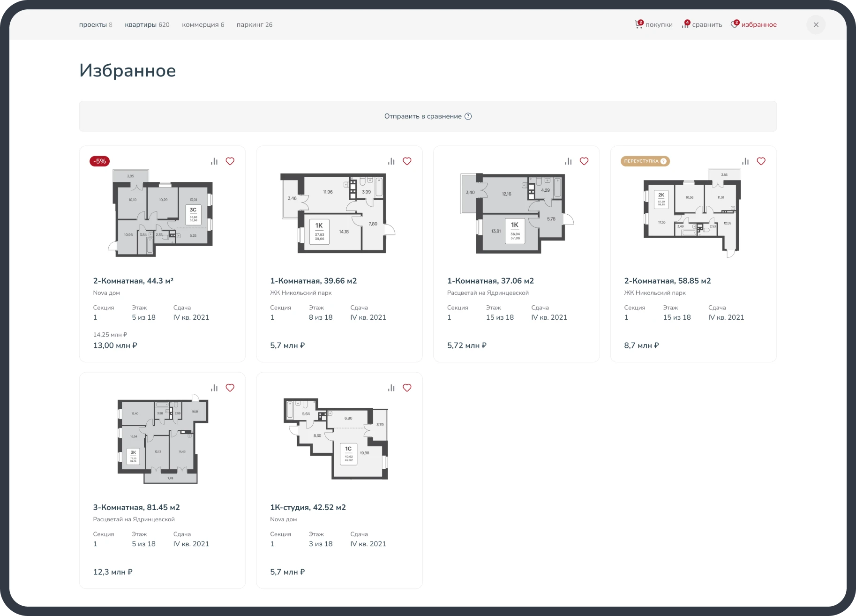Screen dimensions: 856x616
Task: Click compare bars icon on 37.06 м2 card
Action: pyautogui.click(x=569, y=161)
